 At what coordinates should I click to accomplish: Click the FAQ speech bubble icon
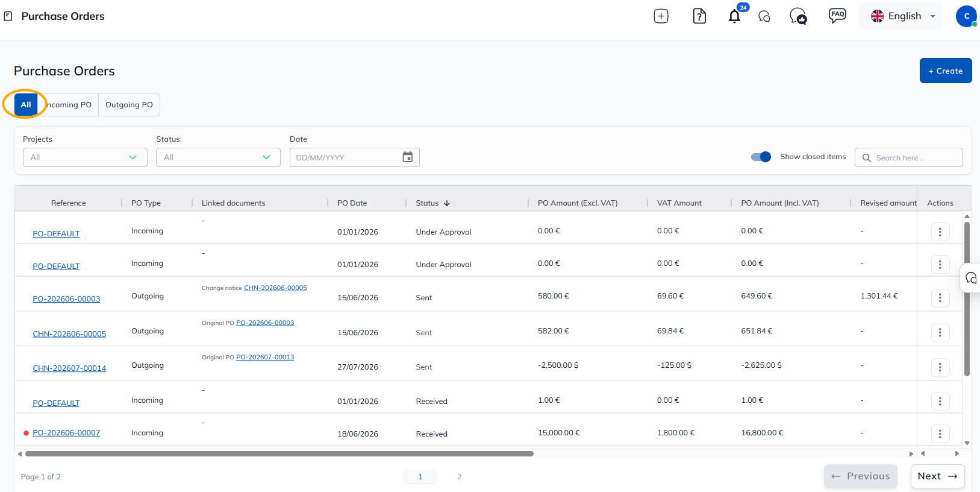click(x=837, y=16)
